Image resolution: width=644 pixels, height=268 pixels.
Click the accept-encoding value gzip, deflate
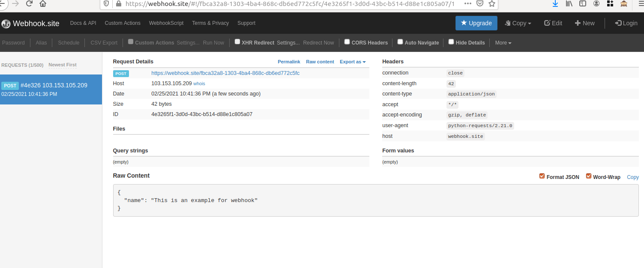pos(467,115)
